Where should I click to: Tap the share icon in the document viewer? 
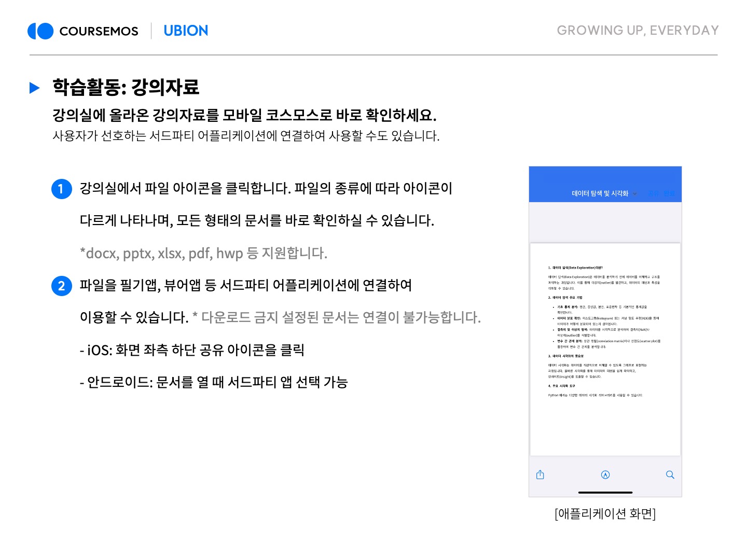click(x=540, y=474)
